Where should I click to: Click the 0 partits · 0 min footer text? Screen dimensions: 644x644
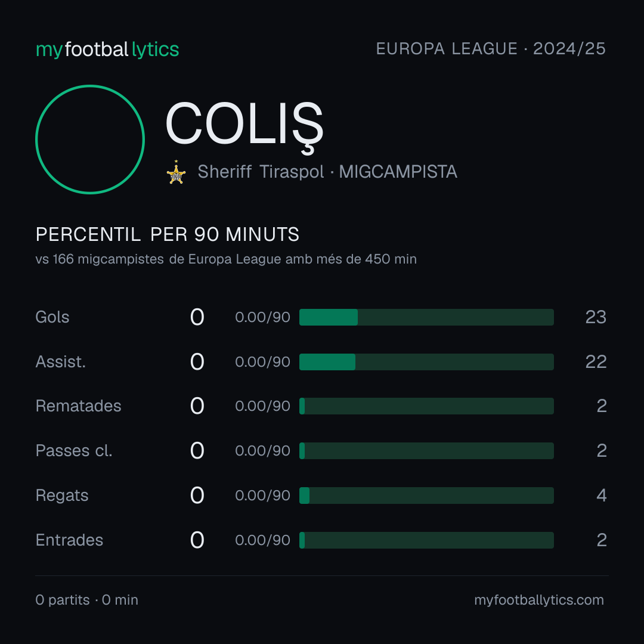click(x=86, y=600)
